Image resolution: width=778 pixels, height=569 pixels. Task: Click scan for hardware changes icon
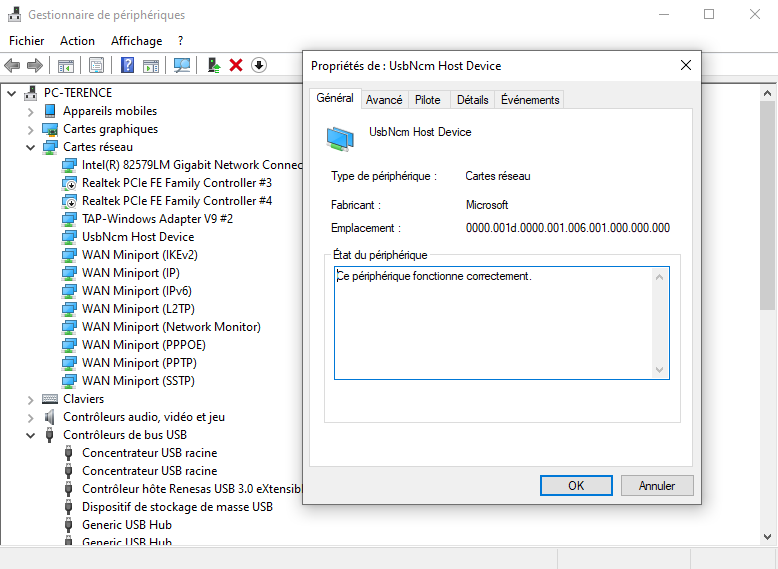pyautogui.click(x=182, y=65)
